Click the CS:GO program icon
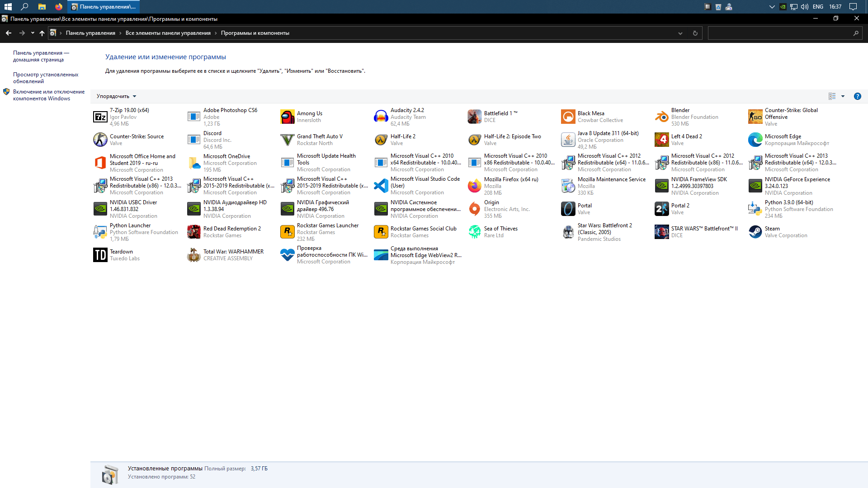The height and width of the screenshot is (488, 868). pos(755,117)
